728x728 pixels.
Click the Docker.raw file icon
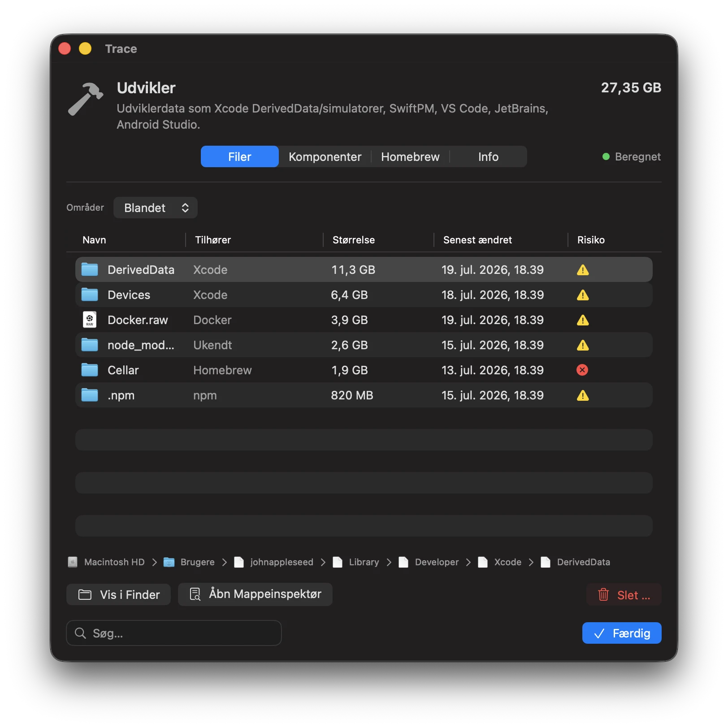click(90, 320)
